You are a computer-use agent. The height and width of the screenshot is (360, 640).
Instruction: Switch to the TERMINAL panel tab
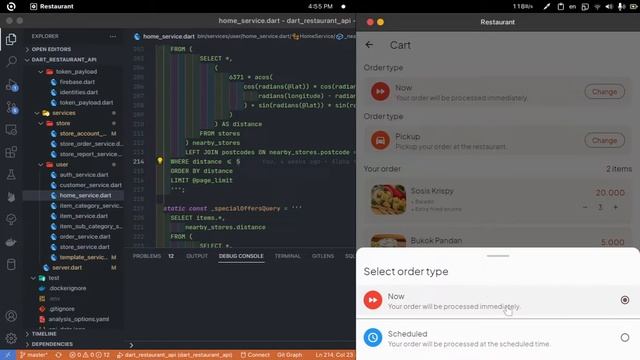[287, 256]
